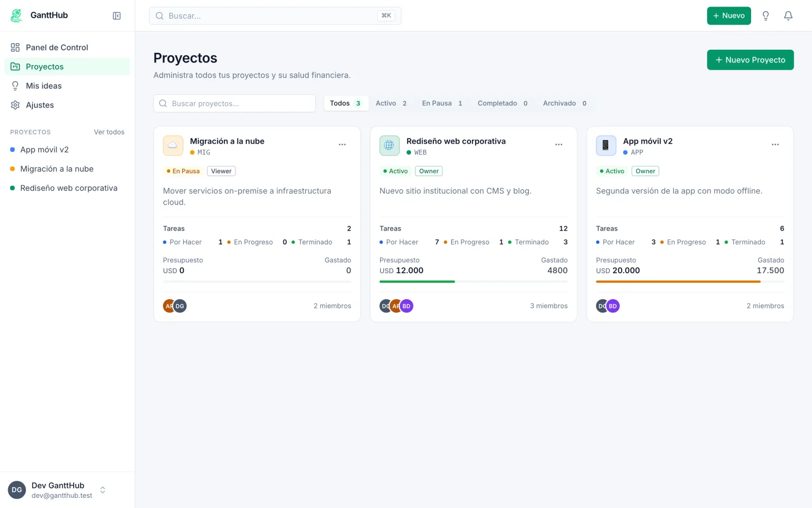The width and height of the screenshot is (812, 508).
Task: Open Rediseño web corporativa card options menu
Action: coord(559,145)
